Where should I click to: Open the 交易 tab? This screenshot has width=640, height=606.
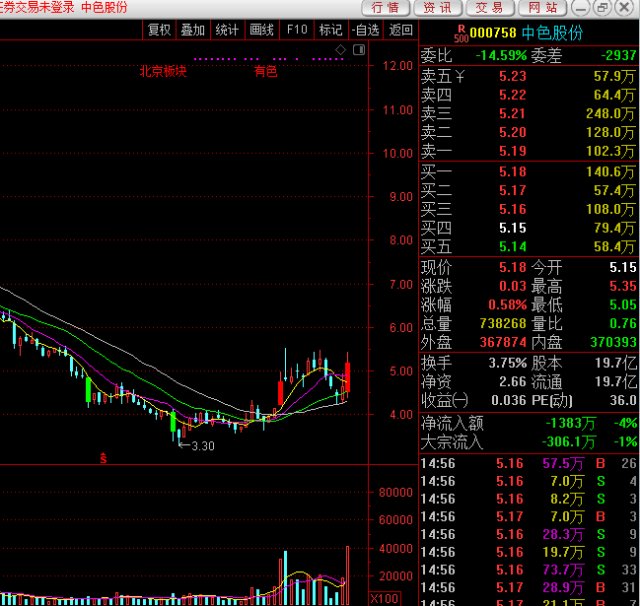click(x=489, y=8)
